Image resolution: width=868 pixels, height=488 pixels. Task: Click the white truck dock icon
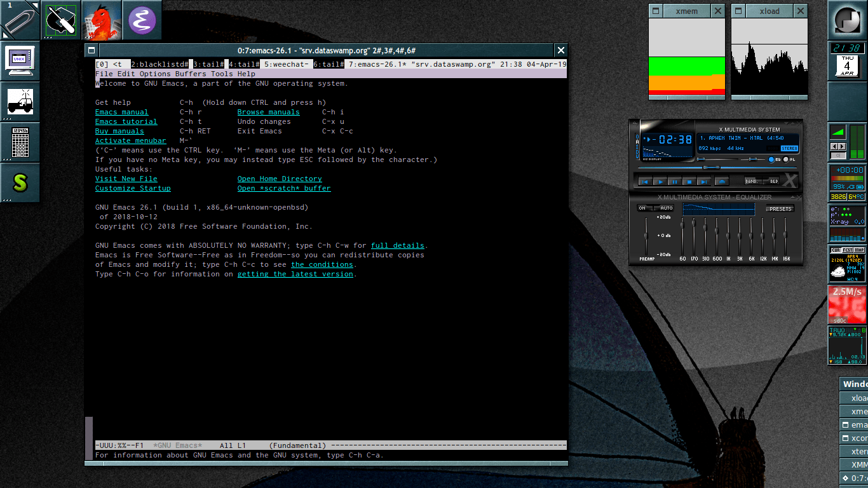click(x=20, y=102)
